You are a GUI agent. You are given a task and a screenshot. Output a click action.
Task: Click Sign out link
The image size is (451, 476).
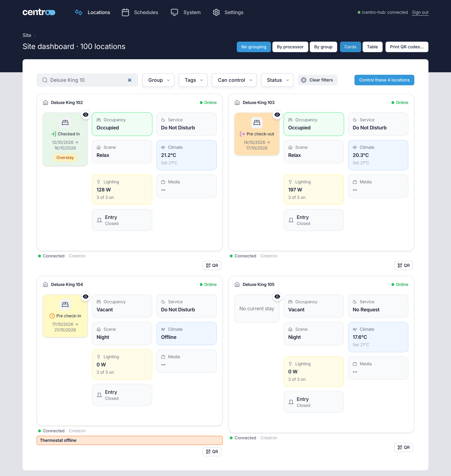(x=420, y=12)
